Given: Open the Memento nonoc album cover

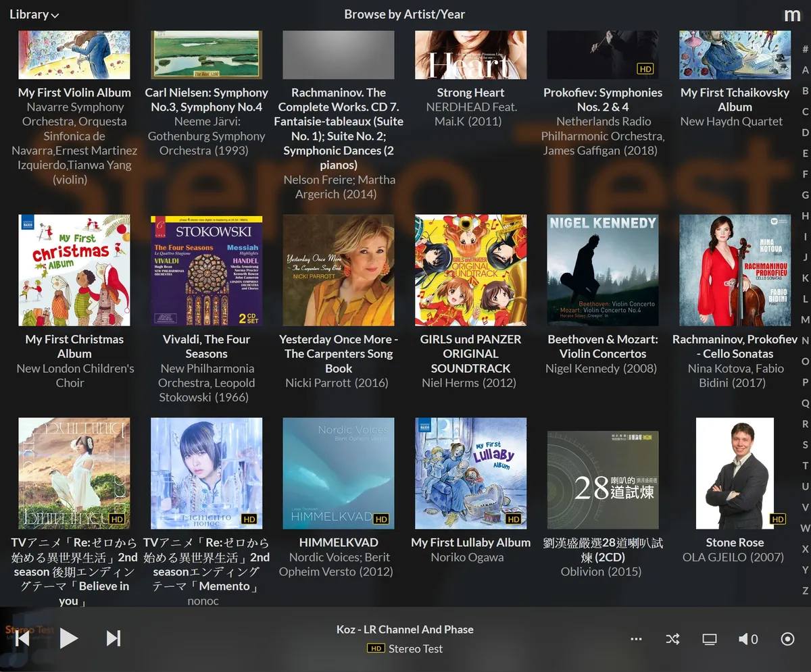Looking at the screenshot, I should tap(206, 473).
